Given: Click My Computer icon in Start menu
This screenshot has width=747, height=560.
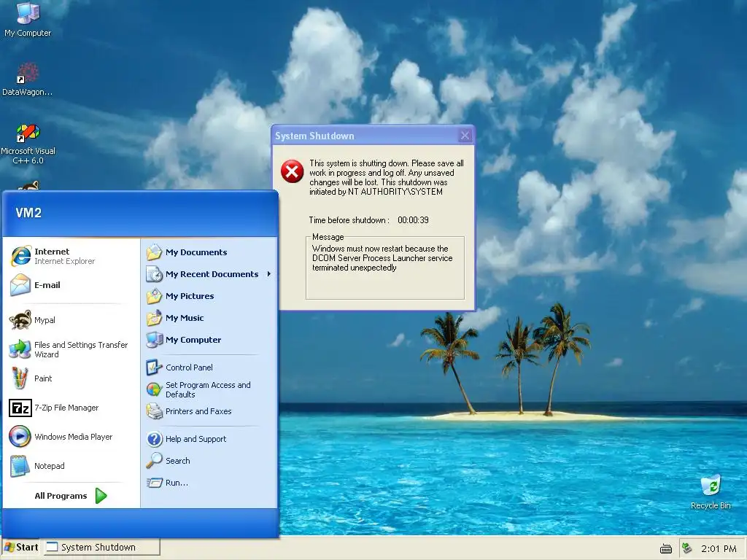Looking at the screenshot, I should pyautogui.click(x=155, y=340).
